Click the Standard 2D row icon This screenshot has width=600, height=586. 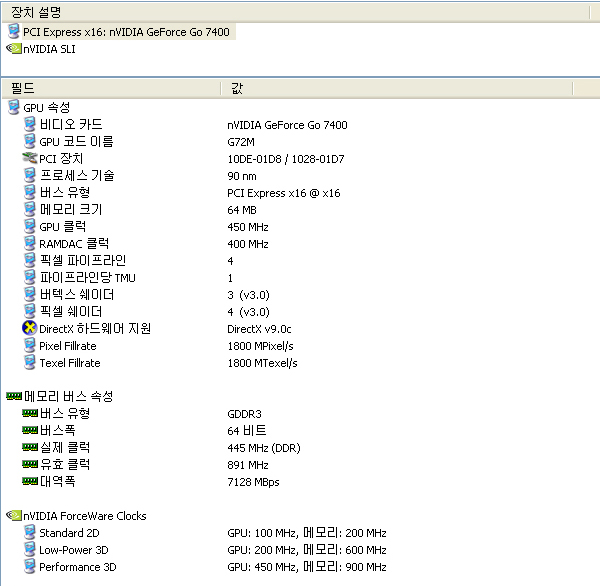pyautogui.click(x=30, y=532)
